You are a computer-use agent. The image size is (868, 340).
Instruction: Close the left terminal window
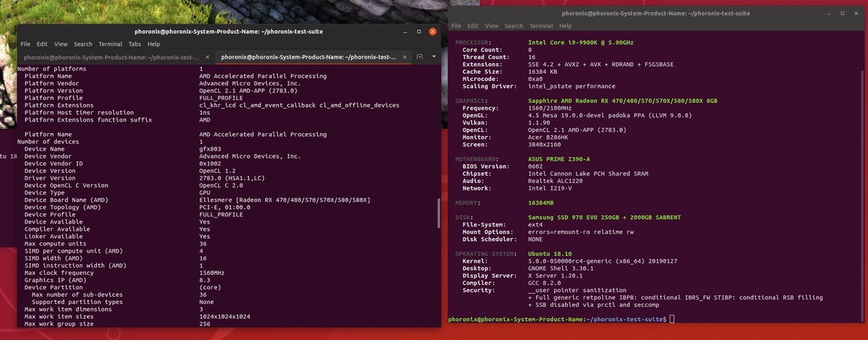(431, 31)
